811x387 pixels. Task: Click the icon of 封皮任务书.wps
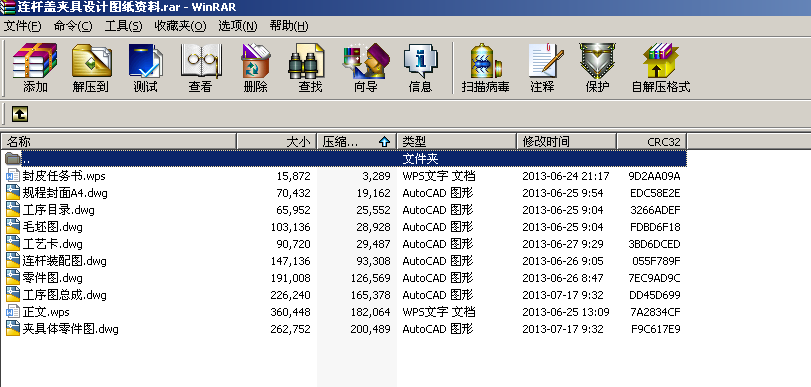[12, 175]
